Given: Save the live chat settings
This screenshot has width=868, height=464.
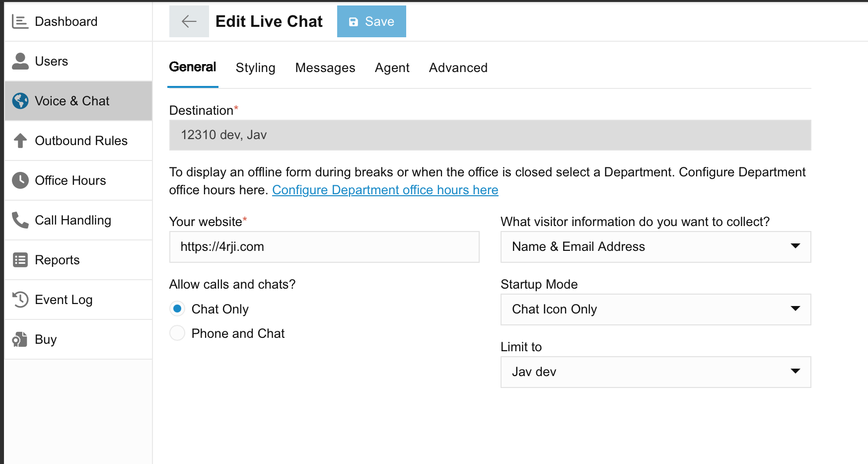Looking at the screenshot, I should [371, 21].
